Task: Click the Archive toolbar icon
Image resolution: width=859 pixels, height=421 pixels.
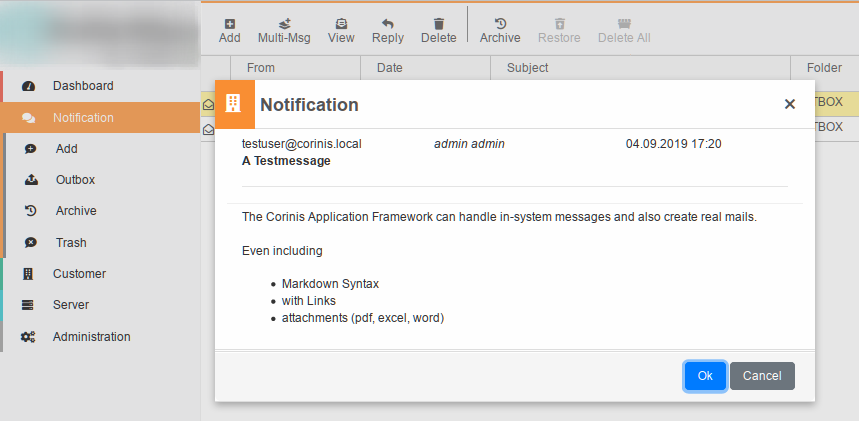Action: point(500,23)
